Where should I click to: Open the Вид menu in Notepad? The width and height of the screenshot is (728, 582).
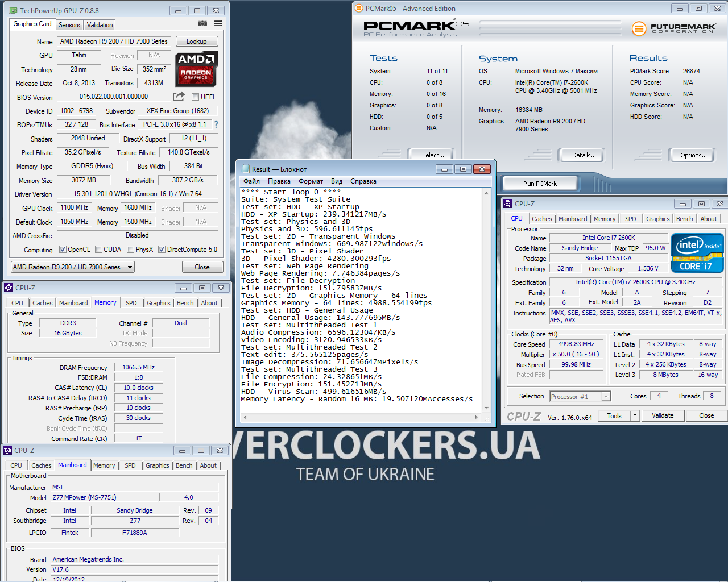(x=337, y=181)
